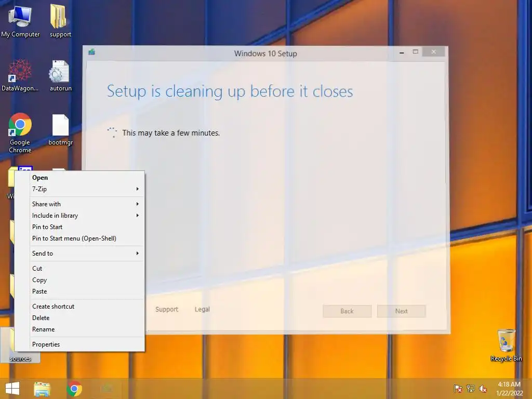Switch to Windows 10 Setup taskbar item
This screenshot has width=532, height=399.
coord(107,389)
